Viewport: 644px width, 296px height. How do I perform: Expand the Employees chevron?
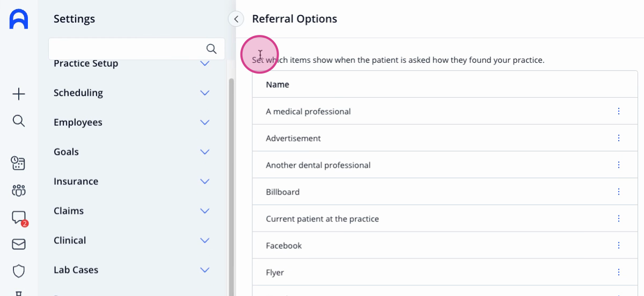(204, 122)
